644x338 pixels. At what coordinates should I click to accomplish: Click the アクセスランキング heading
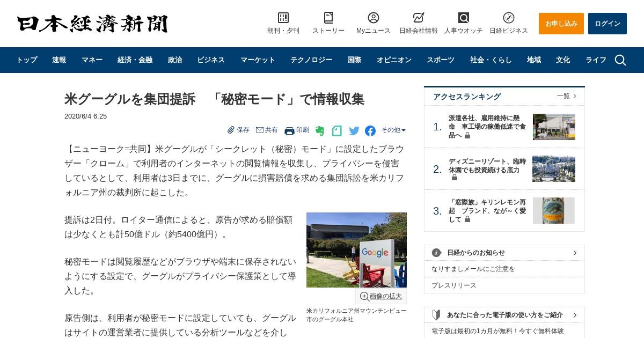click(x=467, y=97)
